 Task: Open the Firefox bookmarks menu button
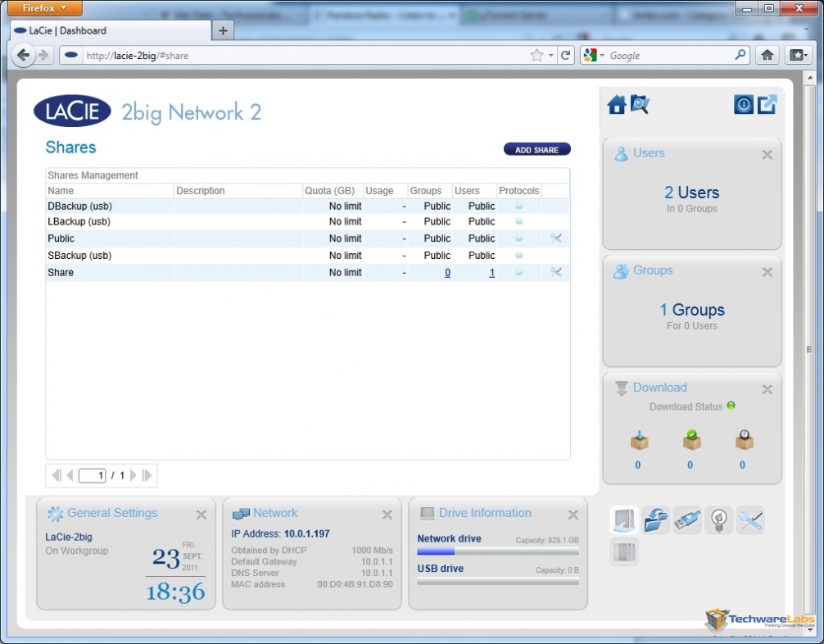798,55
